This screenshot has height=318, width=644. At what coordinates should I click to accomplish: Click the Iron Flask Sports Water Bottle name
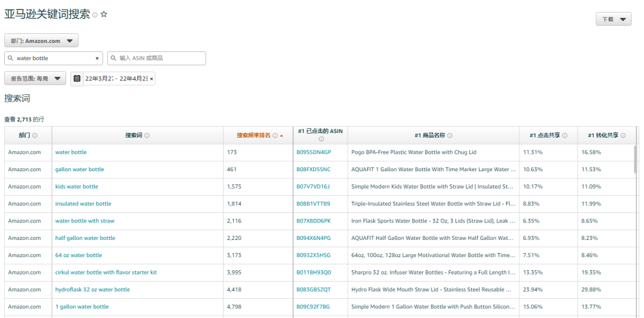click(434, 221)
